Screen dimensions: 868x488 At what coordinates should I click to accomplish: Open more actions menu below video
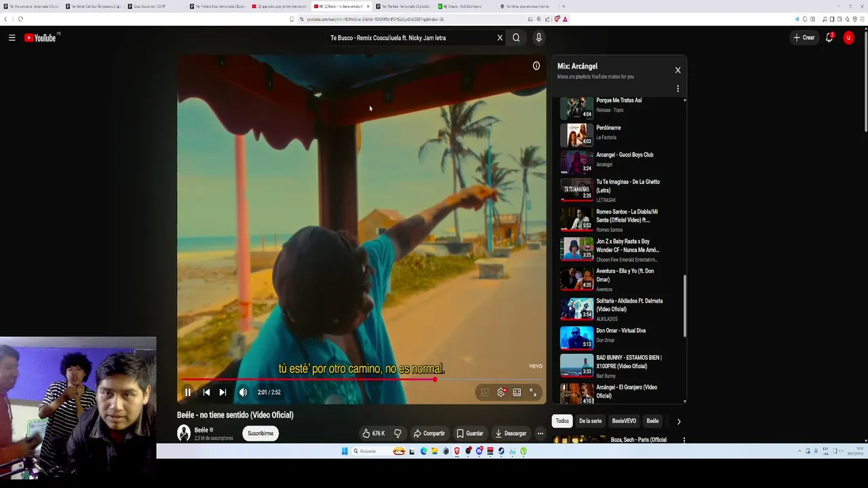pyautogui.click(x=540, y=434)
